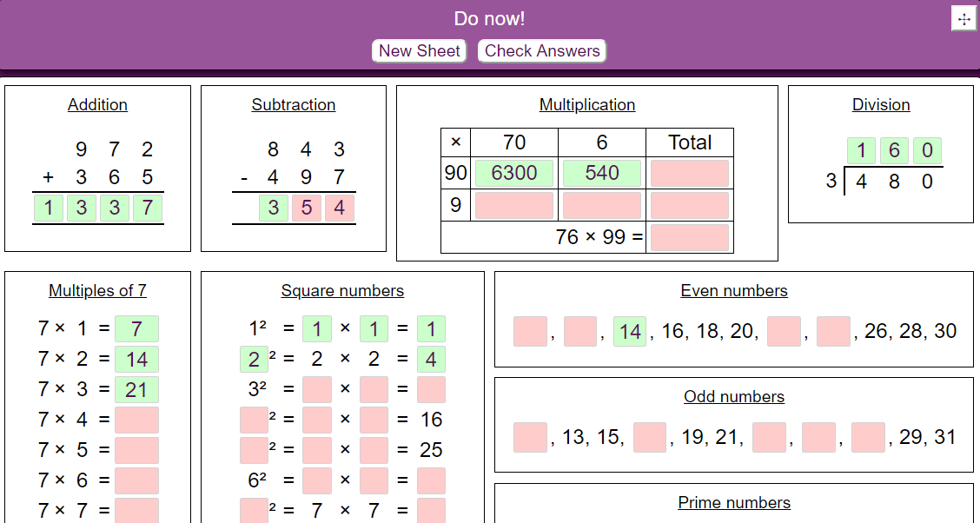Click the 7 × 1 answer box
This screenshot has height=523, width=980.
(137, 328)
